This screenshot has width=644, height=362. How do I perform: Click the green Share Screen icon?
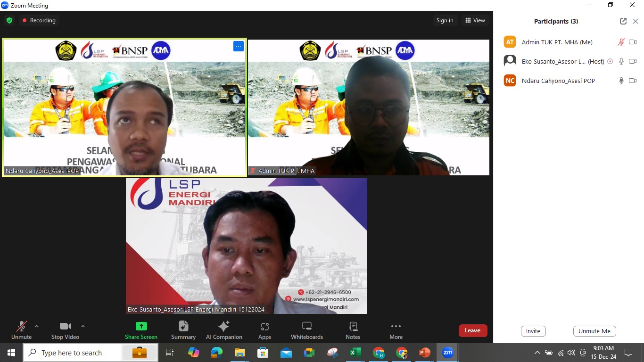[141, 326]
